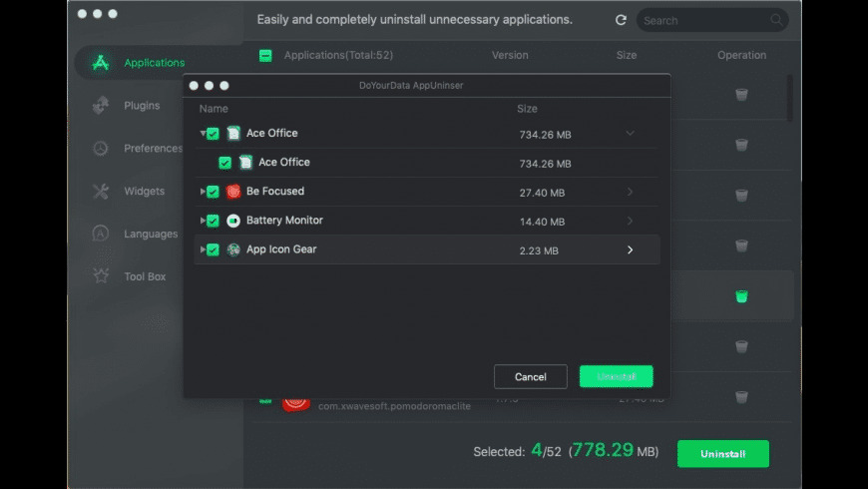Toggle the select-all Applications checkbox
868x489 pixels.
tap(265, 56)
